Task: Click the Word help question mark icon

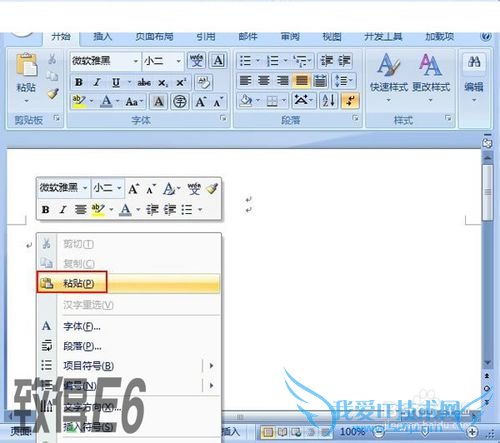Action: pos(486,36)
